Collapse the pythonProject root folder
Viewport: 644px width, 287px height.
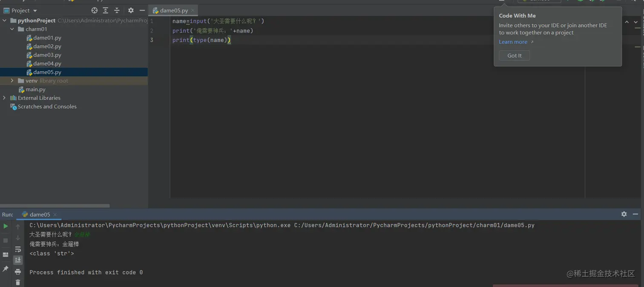pos(5,20)
